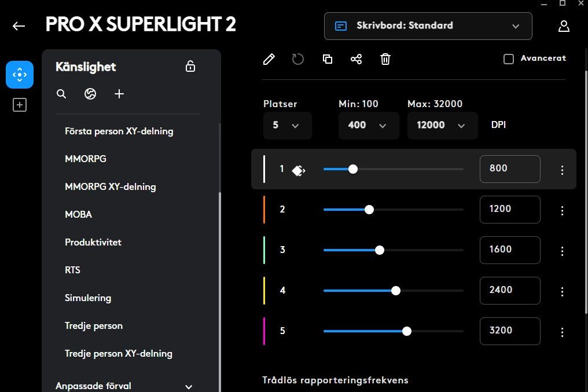Click the add-assignment plus box in sidebar
588x392 pixels.
pyautogui.click(x=20, y=105)
